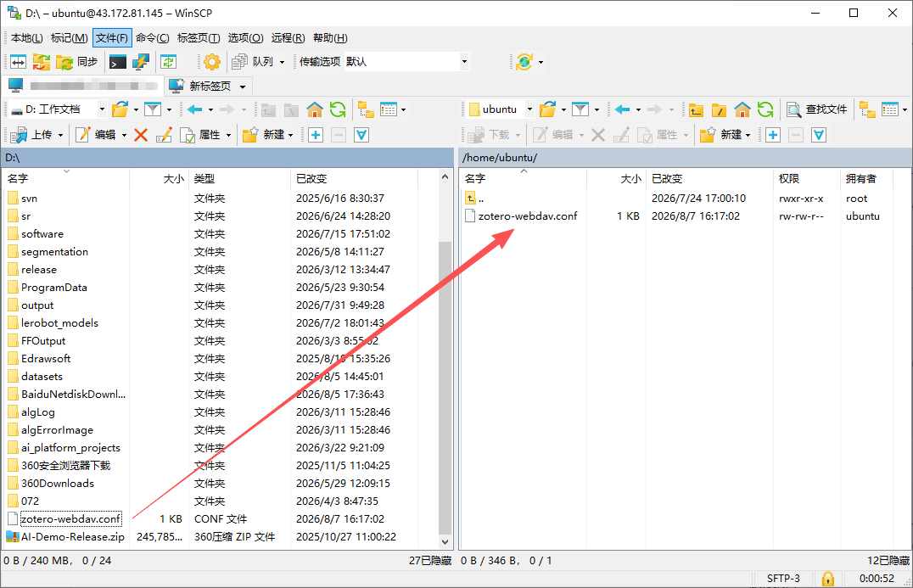Click remote open-directory folder icon

pos(547,109)
